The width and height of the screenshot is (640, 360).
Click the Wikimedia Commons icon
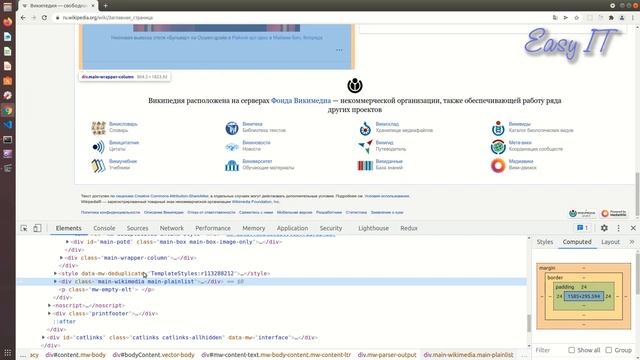coord(365,128)
